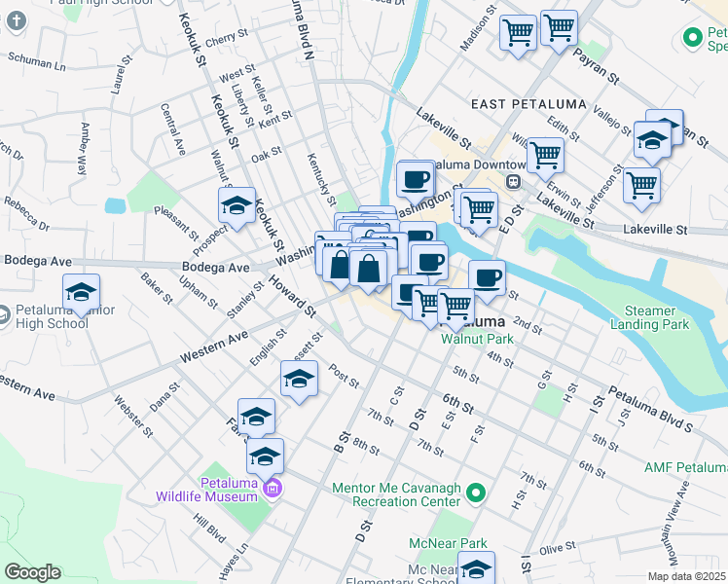Click the EAST PETALUMA neighborhood label

coord(528,104)
